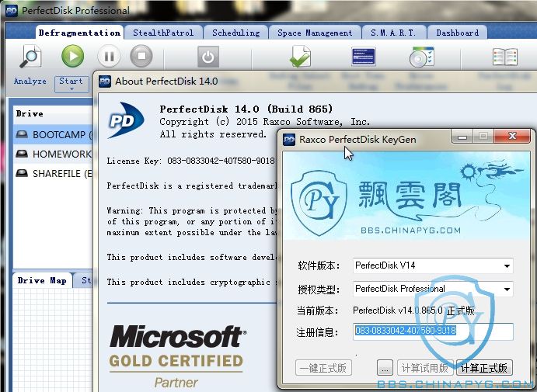Viewport: 537px width, 392px height.
Task: Click the BOOTCAMP drive icon
Action: [22, 134]
